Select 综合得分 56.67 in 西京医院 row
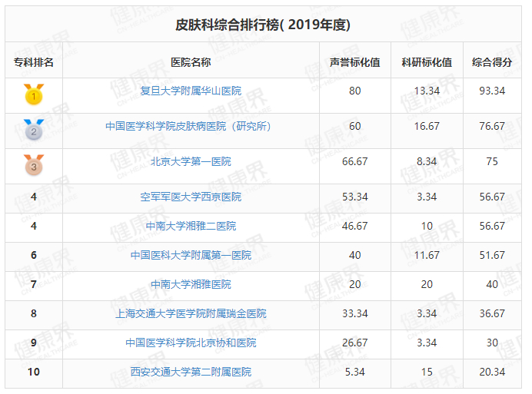The image size is (532, 394). click(x=492, y=197)
